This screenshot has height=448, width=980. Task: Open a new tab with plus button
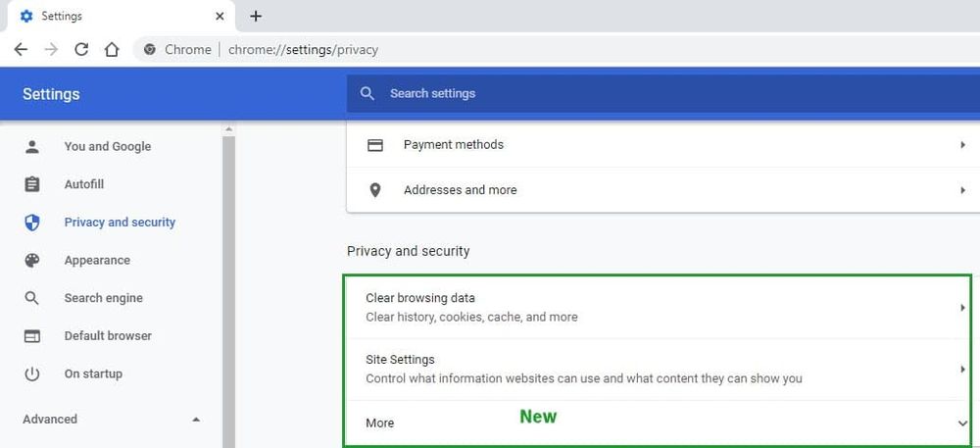pyautogui.click(x=256, y=16)
